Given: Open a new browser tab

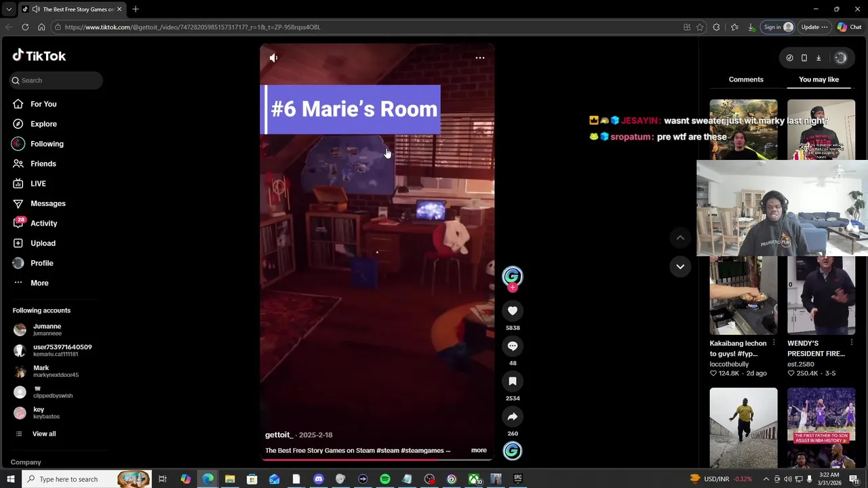Looking at the screenshot, I should tap(136, 9).
